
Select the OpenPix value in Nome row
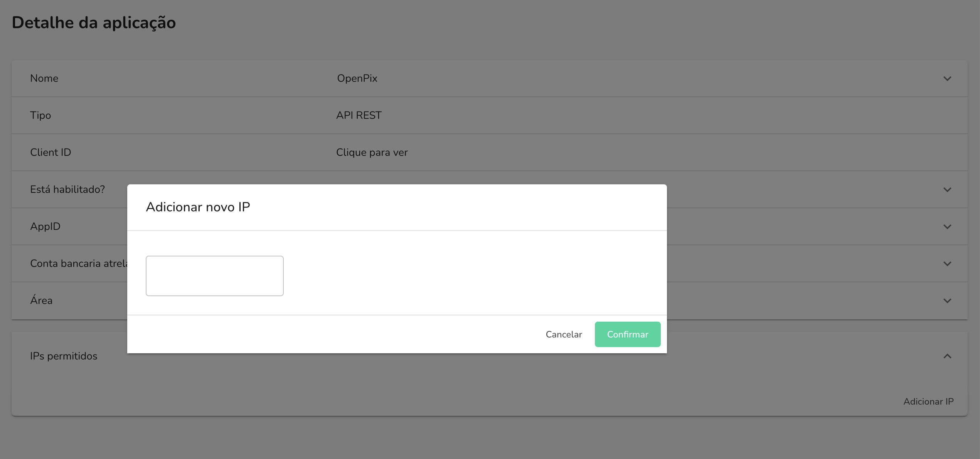pyautogui.click(x=357, y=78)
